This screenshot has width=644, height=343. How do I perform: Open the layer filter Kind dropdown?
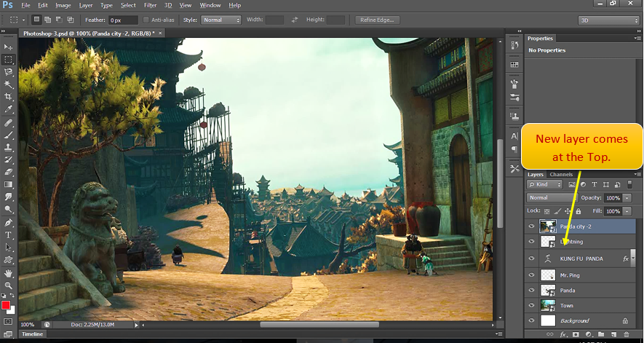[544, 185]
